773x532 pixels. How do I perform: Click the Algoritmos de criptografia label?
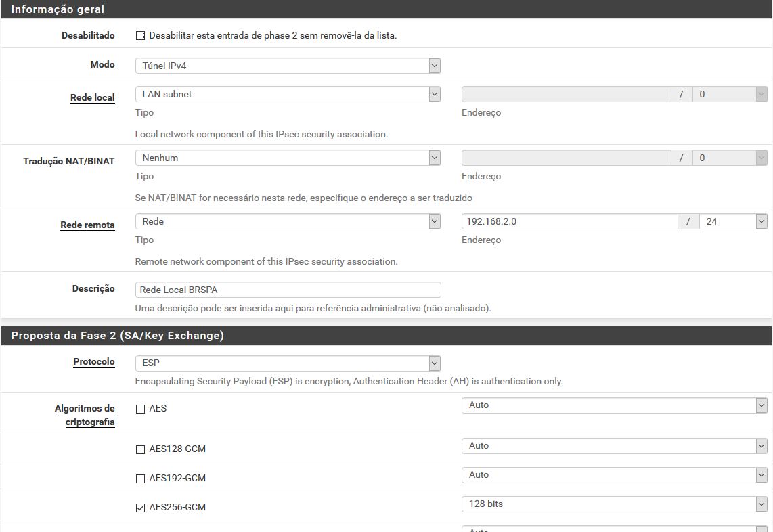pyautogui.click(x=85, y=416)
